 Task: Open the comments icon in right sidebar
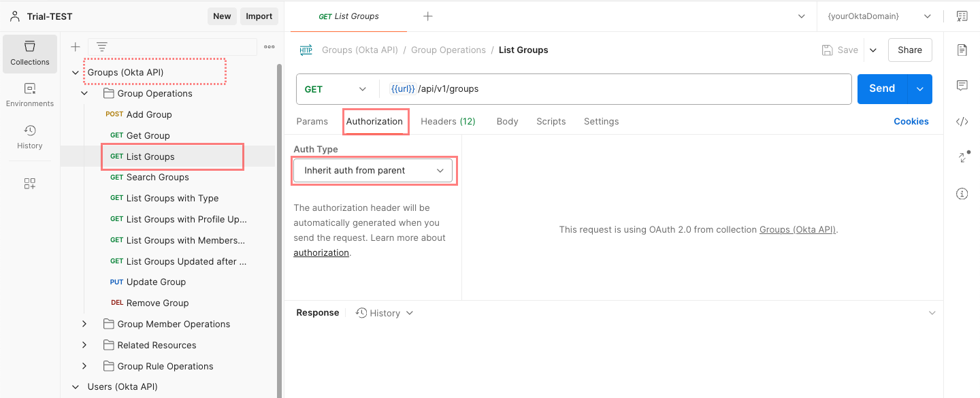point(962,86)
